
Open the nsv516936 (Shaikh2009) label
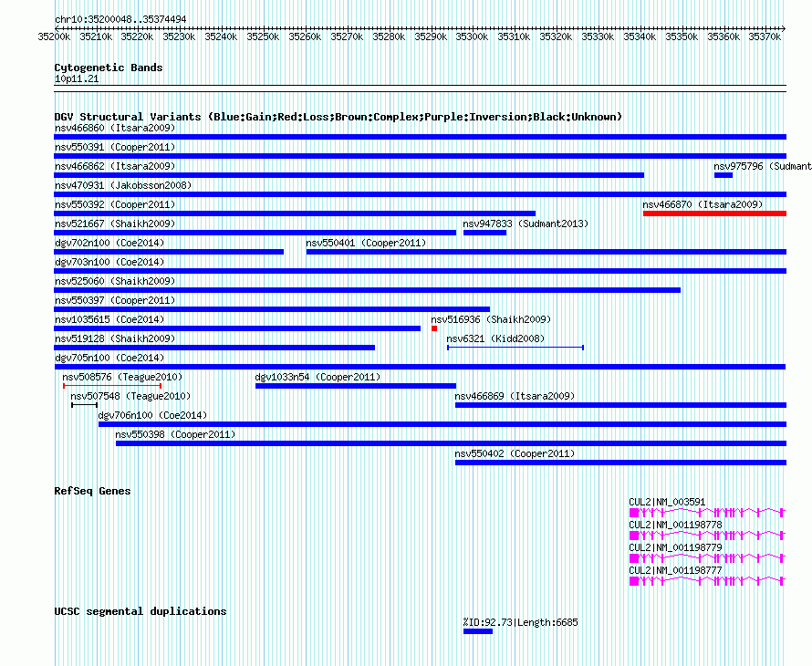(491, 319)
